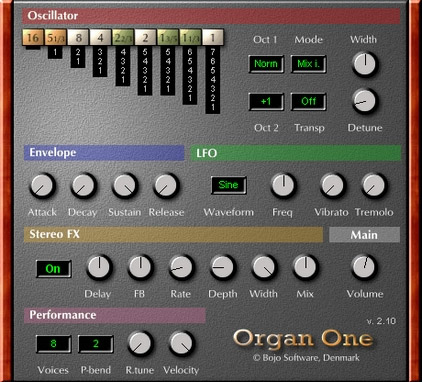Click the 2' drawbar handle
The image size is (422, 382).
pyautogui.click(x=145, y=38)
